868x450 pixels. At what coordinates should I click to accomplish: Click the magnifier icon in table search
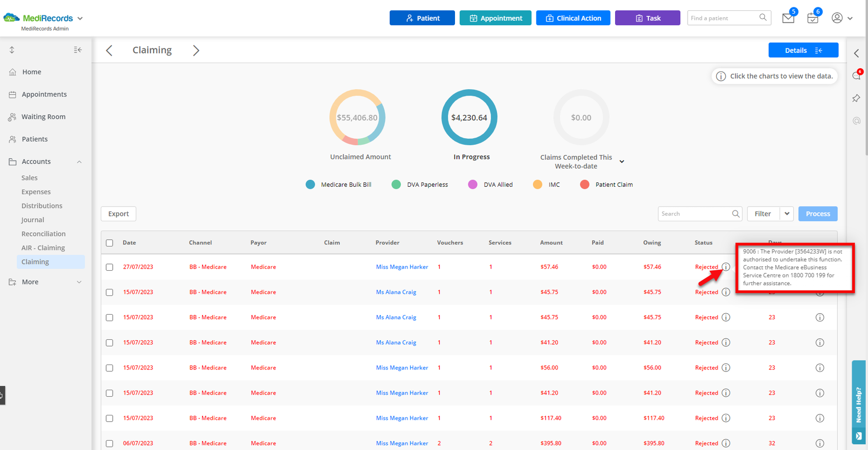736,214
